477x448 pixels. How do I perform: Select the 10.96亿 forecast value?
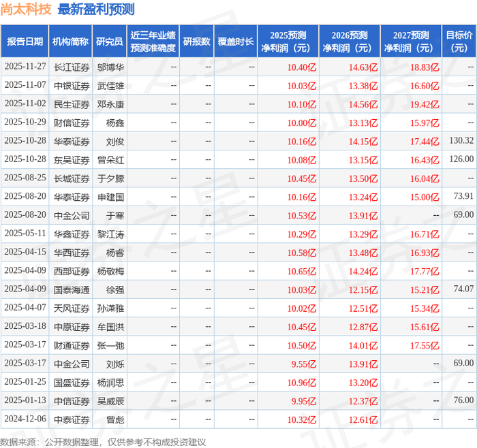click(x=302, y=383)
